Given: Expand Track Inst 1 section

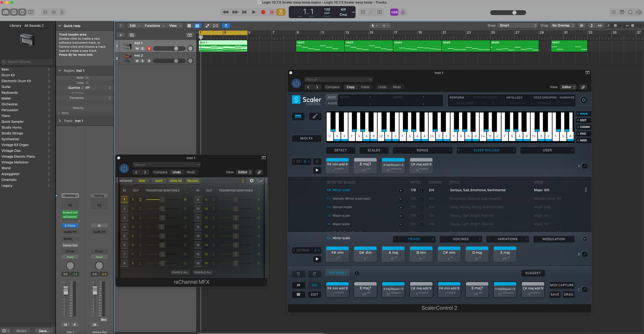Looking at the screenshot, I should [60, 121].
